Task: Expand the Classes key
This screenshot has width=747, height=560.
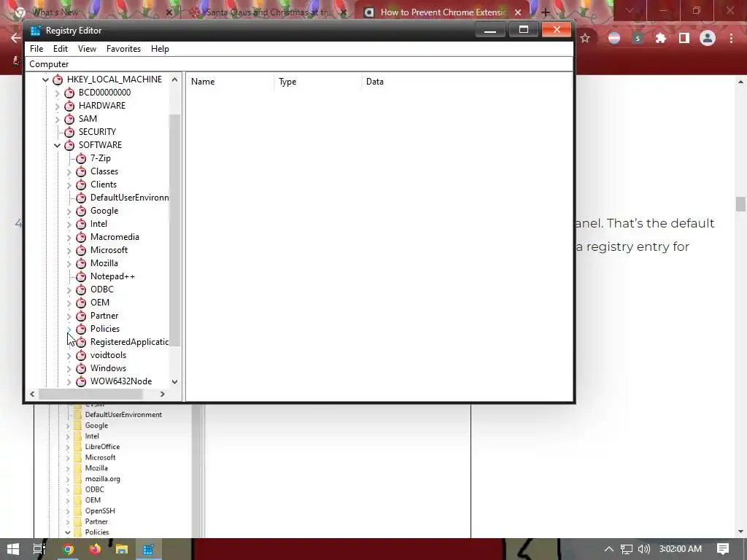Action: click(69, 171)
